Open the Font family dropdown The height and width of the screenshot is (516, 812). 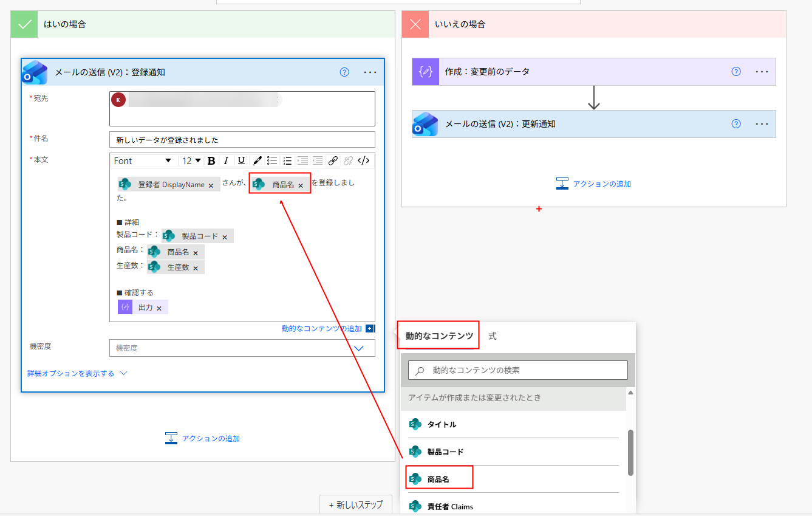[143, 161]
